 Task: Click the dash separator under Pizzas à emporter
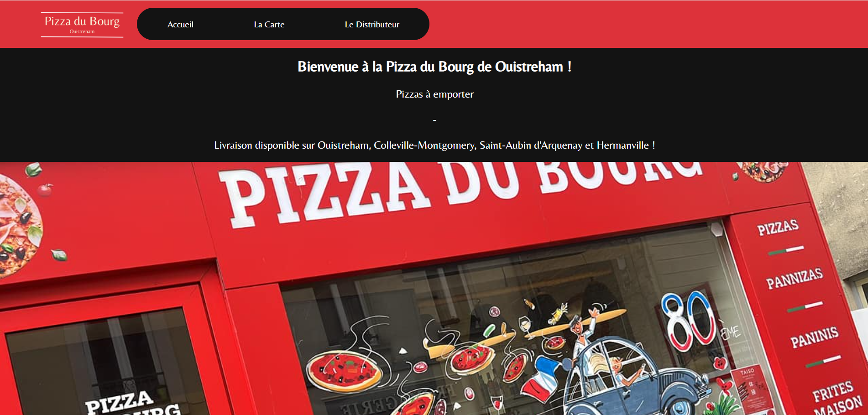click(x=434, y=120)
